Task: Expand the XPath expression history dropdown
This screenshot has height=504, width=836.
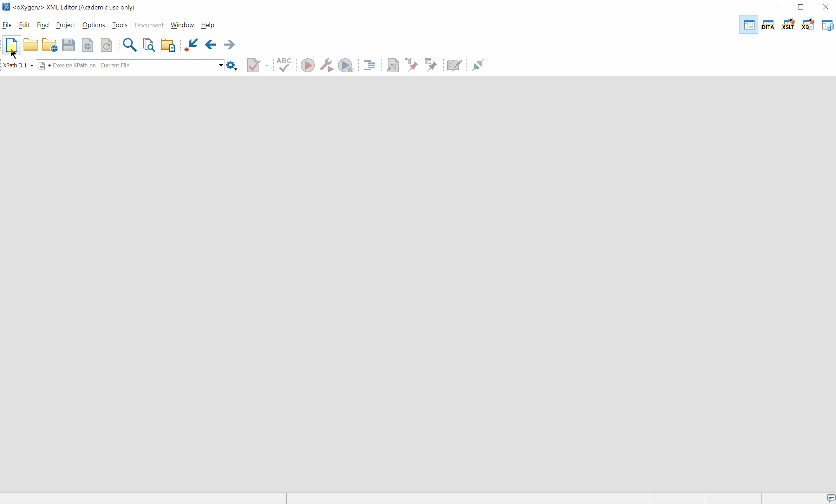Action: point(221,65)
